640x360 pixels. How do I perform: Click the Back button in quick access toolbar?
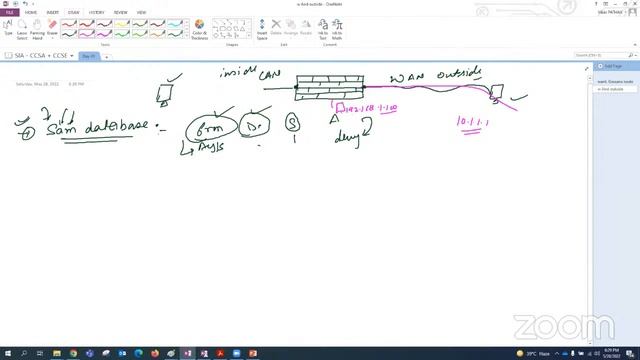click(x=16, y=4)
